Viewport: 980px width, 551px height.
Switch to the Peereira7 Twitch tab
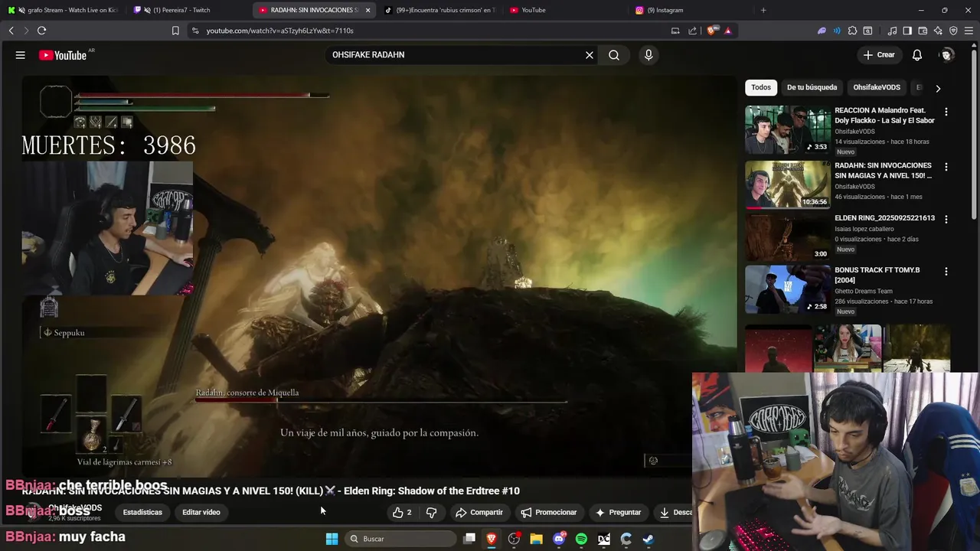(x=188, y=10)
